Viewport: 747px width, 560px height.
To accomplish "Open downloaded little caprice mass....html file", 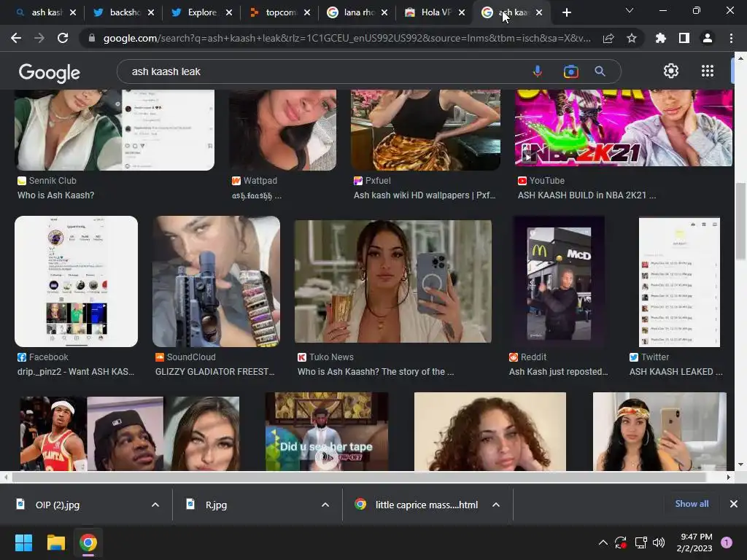I will (x=426, y=505).
